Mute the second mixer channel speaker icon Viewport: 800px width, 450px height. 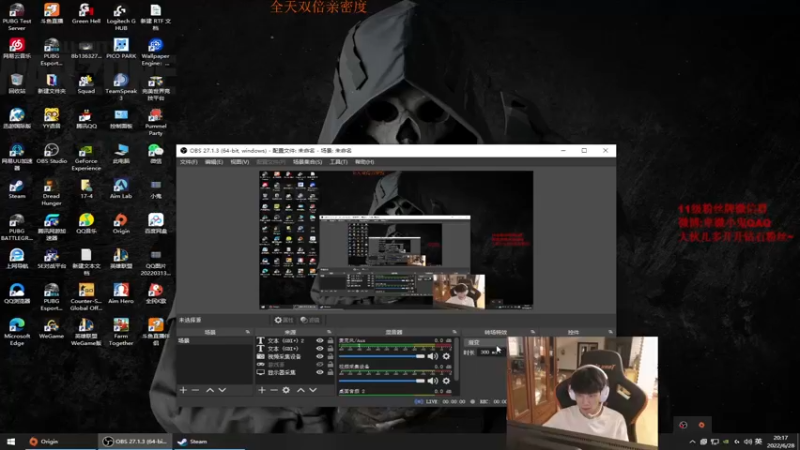(433, 381)
